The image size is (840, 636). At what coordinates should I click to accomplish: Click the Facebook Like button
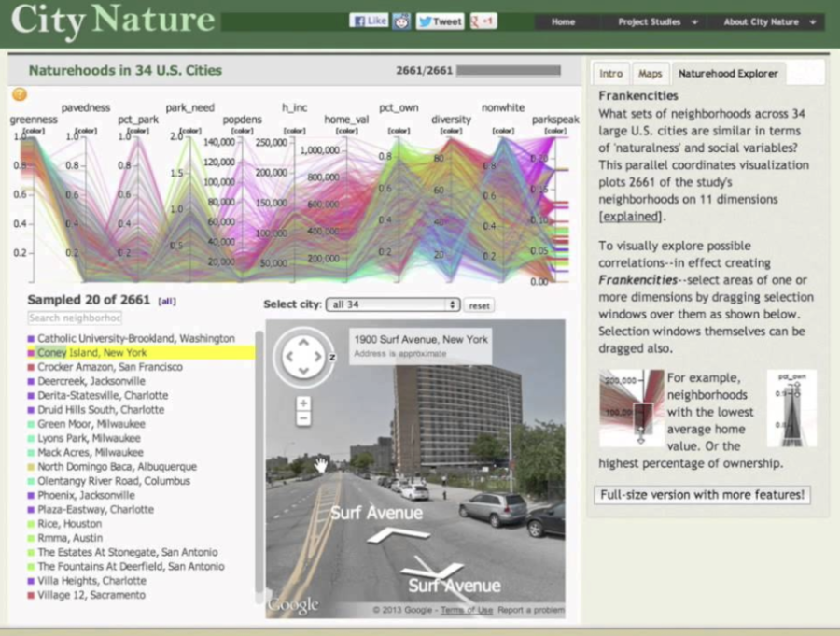tap(369, 21)
